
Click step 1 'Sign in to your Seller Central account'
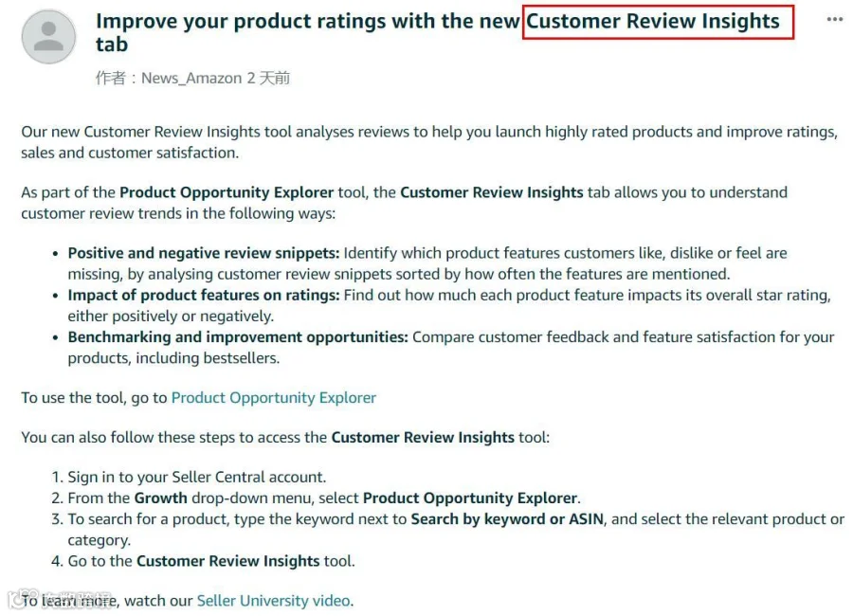click(x=197, y=478)
